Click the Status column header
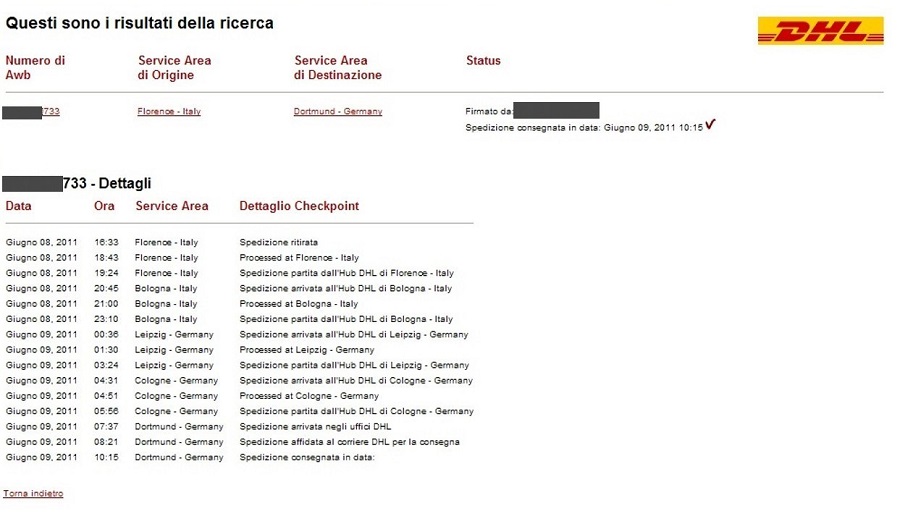Image resolution: width=900 pixels, height=524 pixels. click(x=483, y=60)
